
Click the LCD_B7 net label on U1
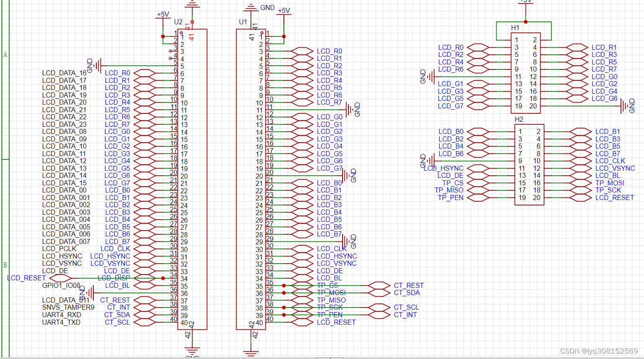coord(330,234)
